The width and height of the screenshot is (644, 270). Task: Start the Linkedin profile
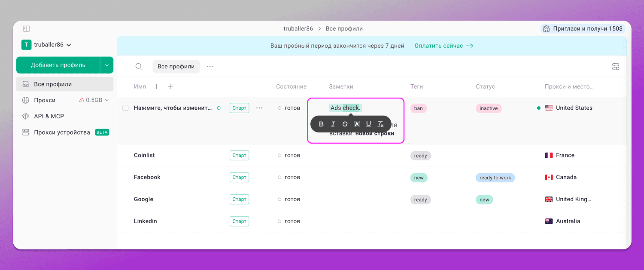pos(239,221)
